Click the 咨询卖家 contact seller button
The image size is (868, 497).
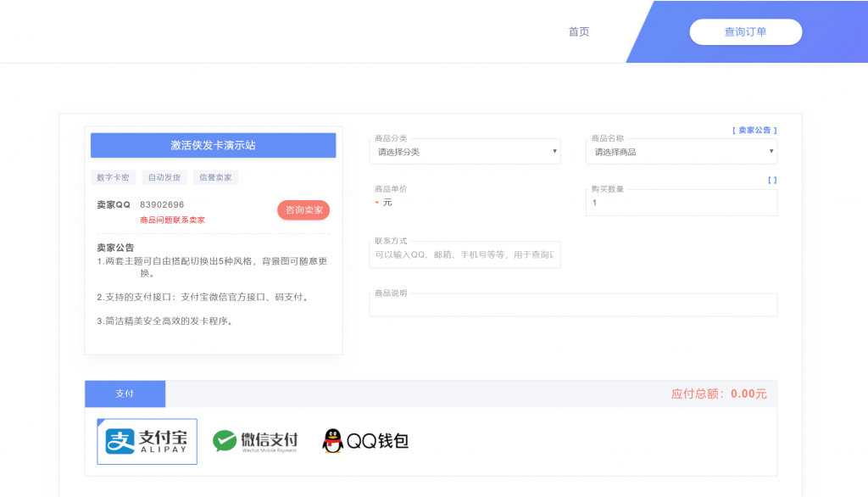tap(303, 210)
